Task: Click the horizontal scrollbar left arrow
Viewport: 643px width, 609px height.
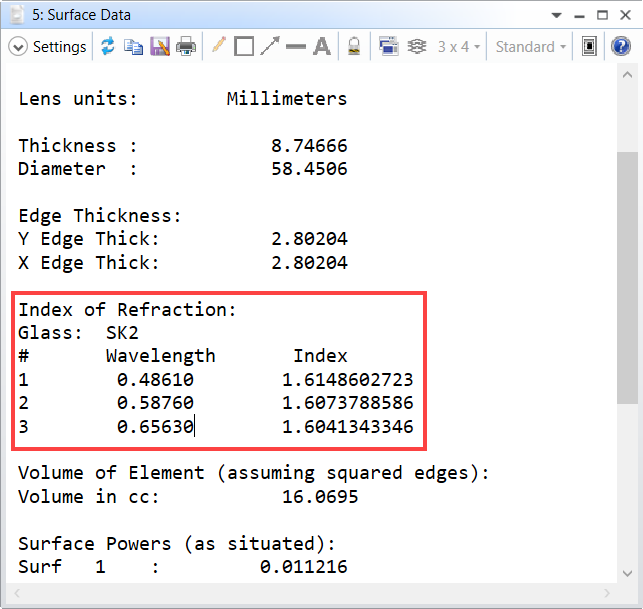Action: pyautogui.click(x=17, y=593)
